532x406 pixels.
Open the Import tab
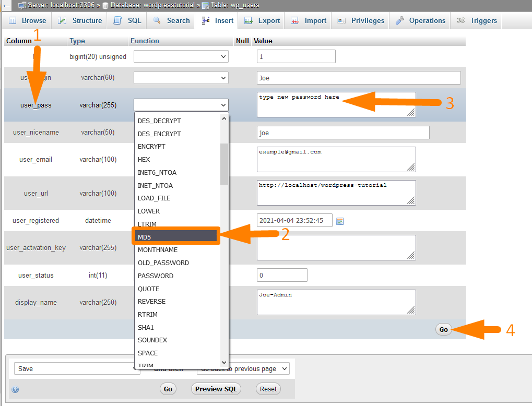pyautogui.click(x=309, y=20)
